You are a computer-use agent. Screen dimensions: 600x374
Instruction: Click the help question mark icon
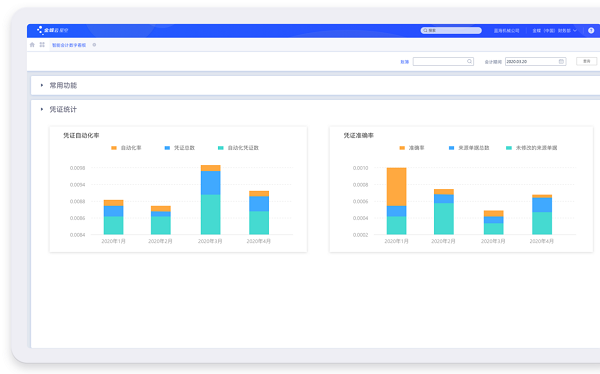591,31
